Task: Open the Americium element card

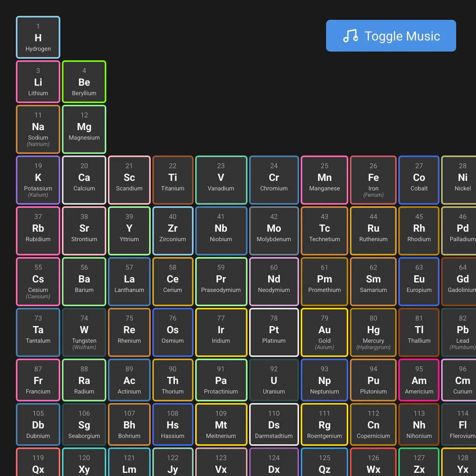Action: [419, 380]
